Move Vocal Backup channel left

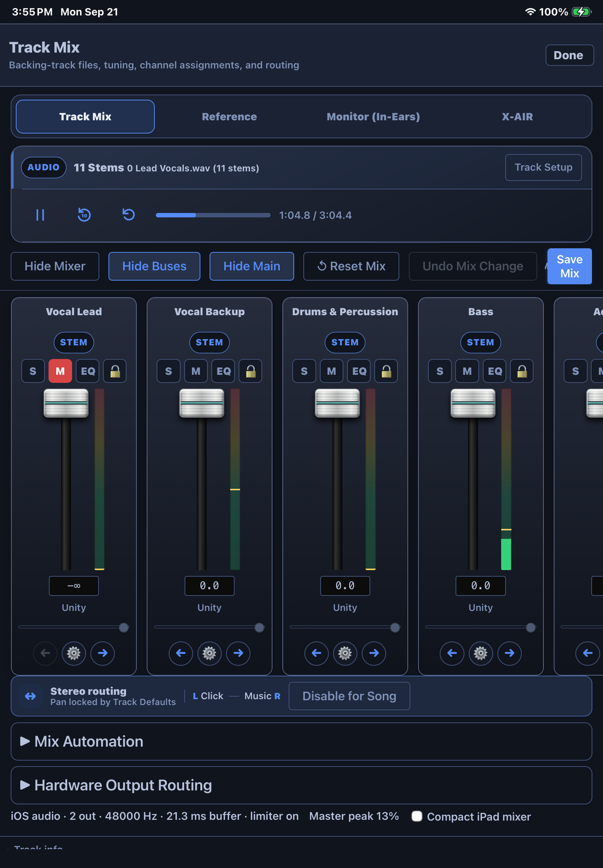pyautogui.click(x=181, y=653)
